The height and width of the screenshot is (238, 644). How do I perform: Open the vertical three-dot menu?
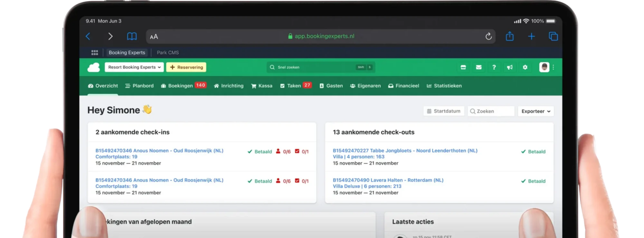click(553, 67)
